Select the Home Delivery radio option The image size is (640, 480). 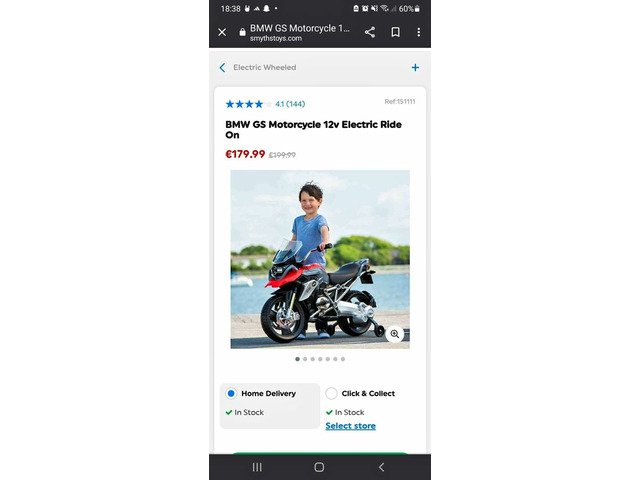pyautogui.click(x=231, y=393)
